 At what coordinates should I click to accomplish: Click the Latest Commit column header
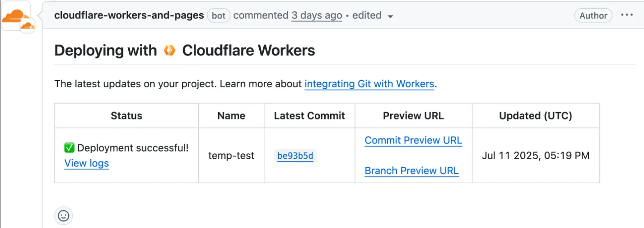pyautogui.click(x=309, y=116)
